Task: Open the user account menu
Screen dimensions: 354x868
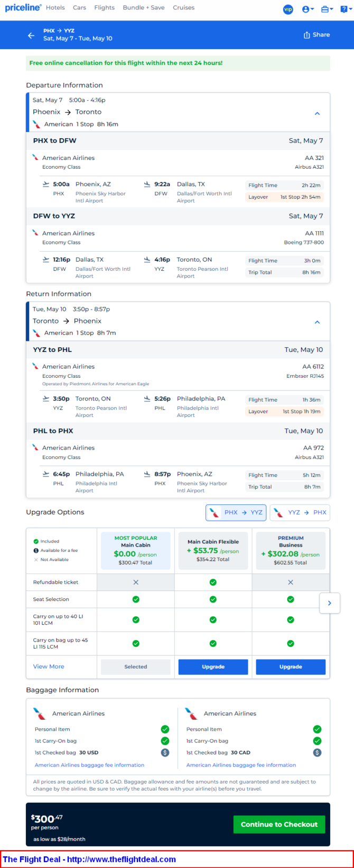Action: click(308, 9)
